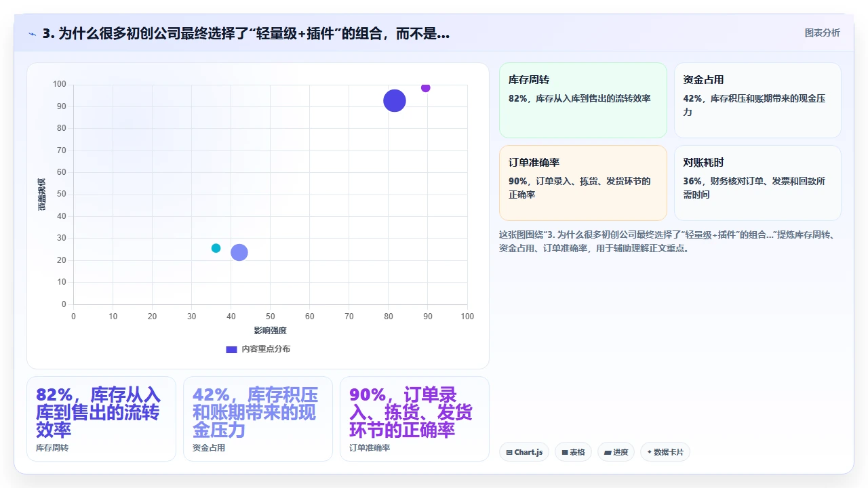The height and width of the screenshot is (488, 868).
Task: Click the 资金占用 caption under 42% stat
Action: pos(209,448)
